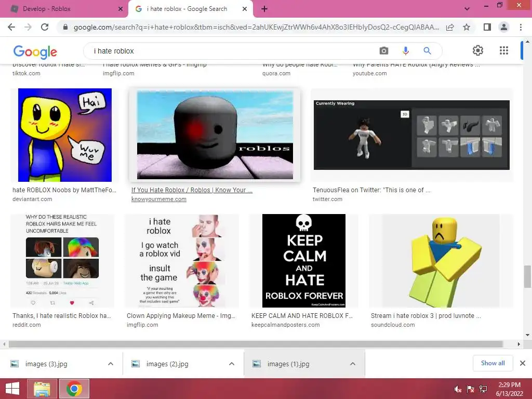Search by image using the camera icon
This screenshot has height=399, width=532.
click(x=384, y=51)
